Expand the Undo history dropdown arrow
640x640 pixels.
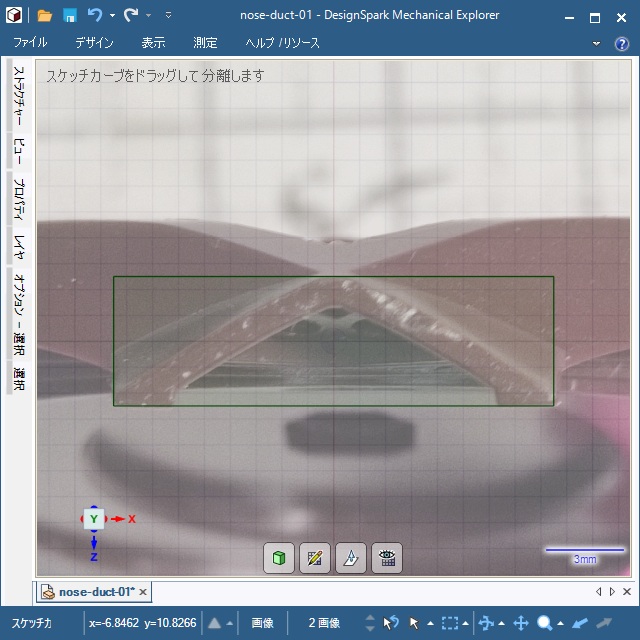tap(112, 16)
